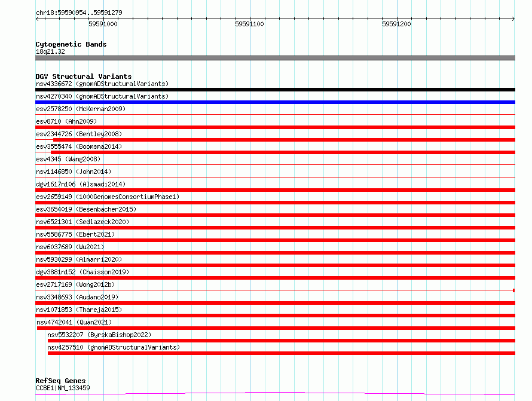Click the 59591200 ruler position label
Image resolution: width=532 pixels, height=401 pixels.
click(x=396, y=24)
